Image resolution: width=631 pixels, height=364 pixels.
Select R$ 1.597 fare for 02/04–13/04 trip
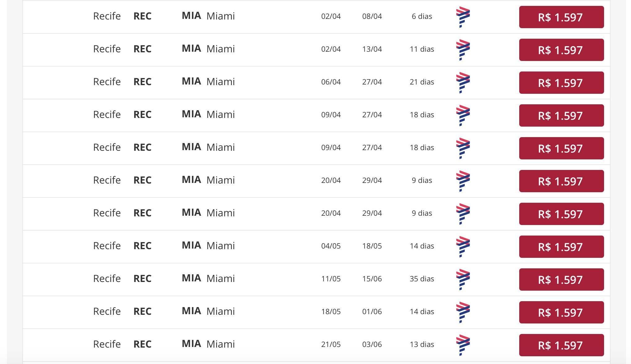(561, 50)
